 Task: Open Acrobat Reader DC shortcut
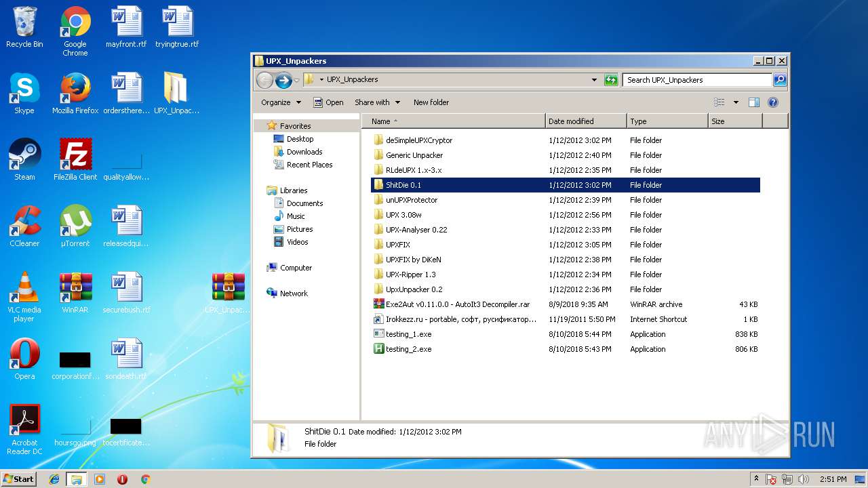point(24,430)
